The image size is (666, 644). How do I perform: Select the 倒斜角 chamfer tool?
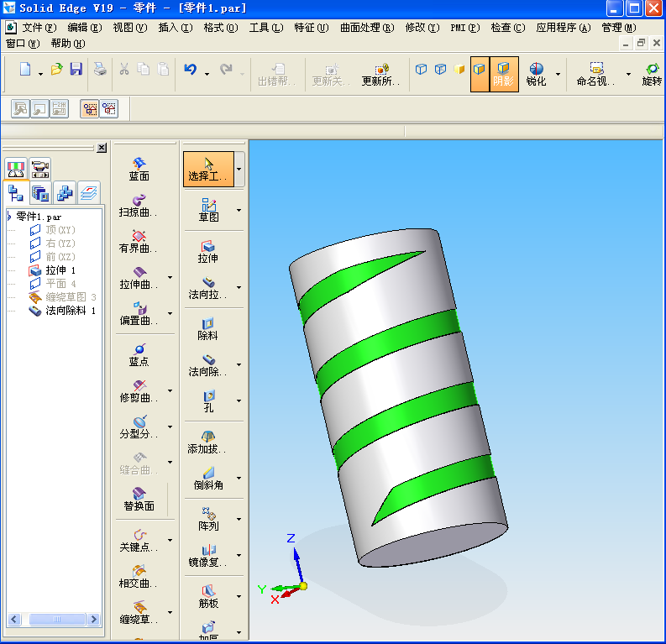208,479
